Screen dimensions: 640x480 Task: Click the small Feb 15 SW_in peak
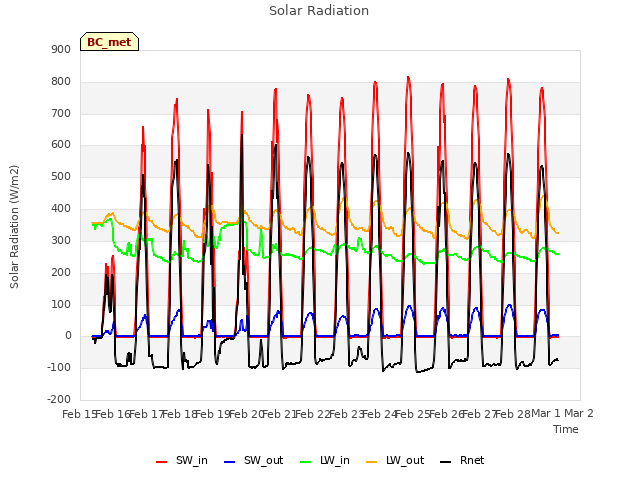(x=113, y=256)
